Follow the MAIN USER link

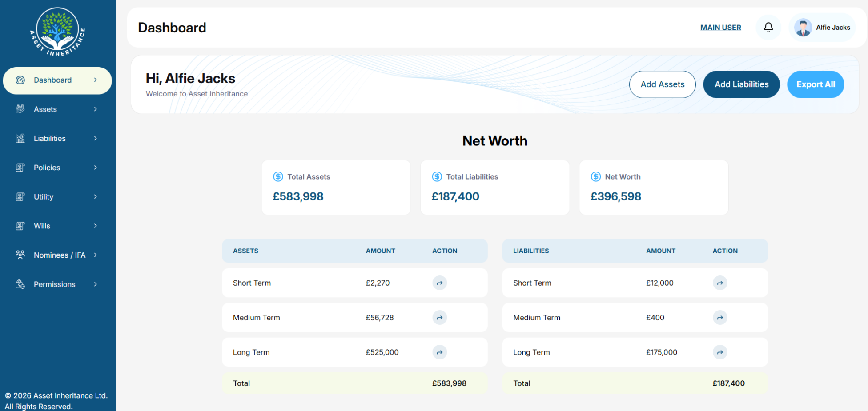pos(720,28)
